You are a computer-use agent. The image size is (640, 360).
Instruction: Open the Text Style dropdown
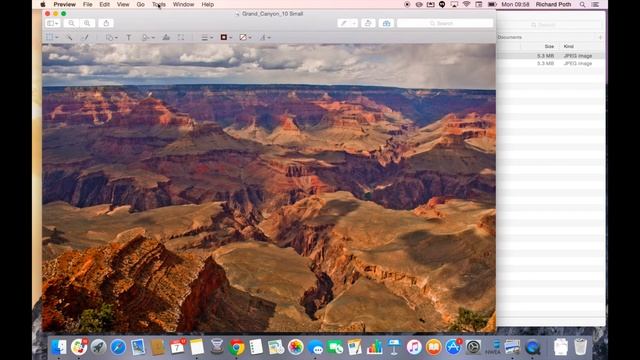[265, 38]
